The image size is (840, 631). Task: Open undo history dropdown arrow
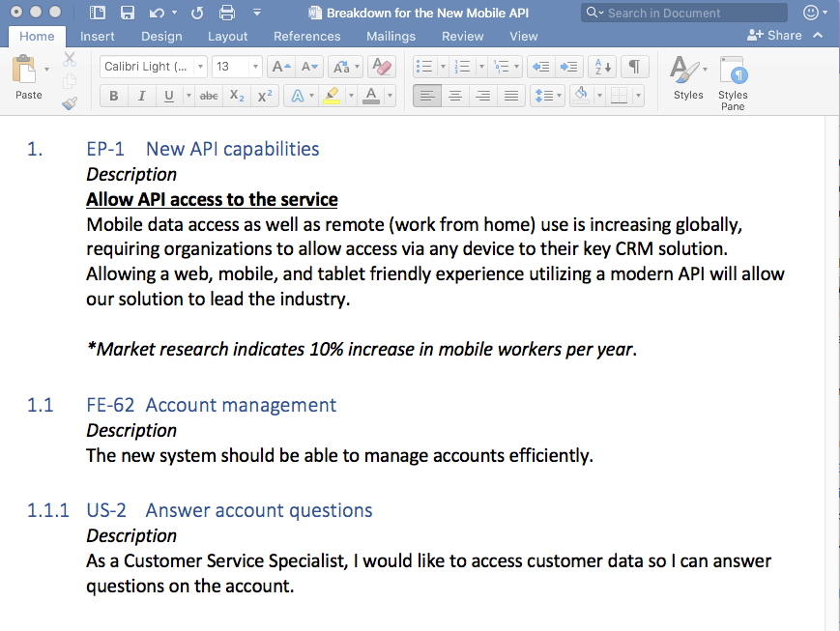pyautogui.click(x=175, y=13)
